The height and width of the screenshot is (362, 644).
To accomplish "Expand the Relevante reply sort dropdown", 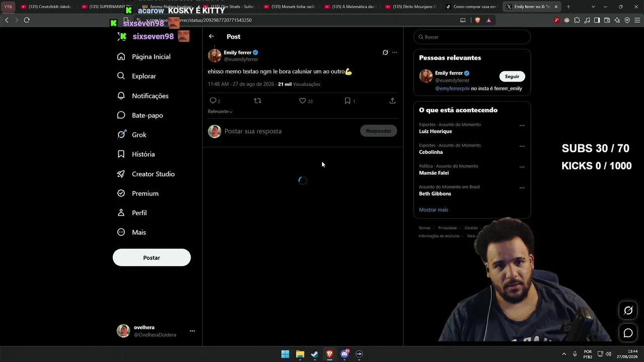I will coord(220,111).
